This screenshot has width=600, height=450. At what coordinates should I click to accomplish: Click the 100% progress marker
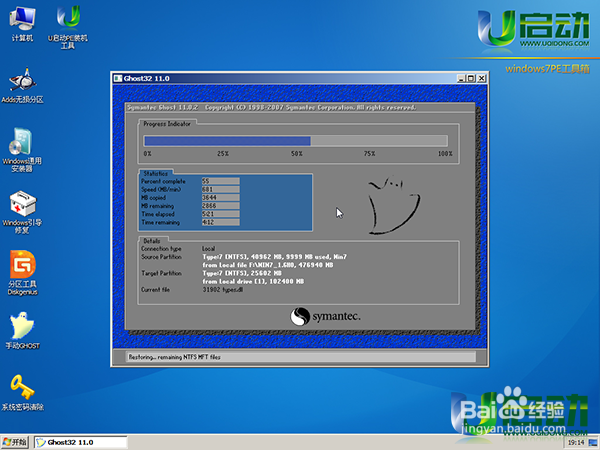coord(445,154)
